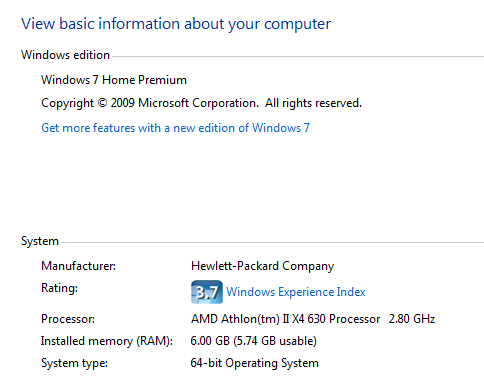Click the Manufacturer label

pos(78,266)
